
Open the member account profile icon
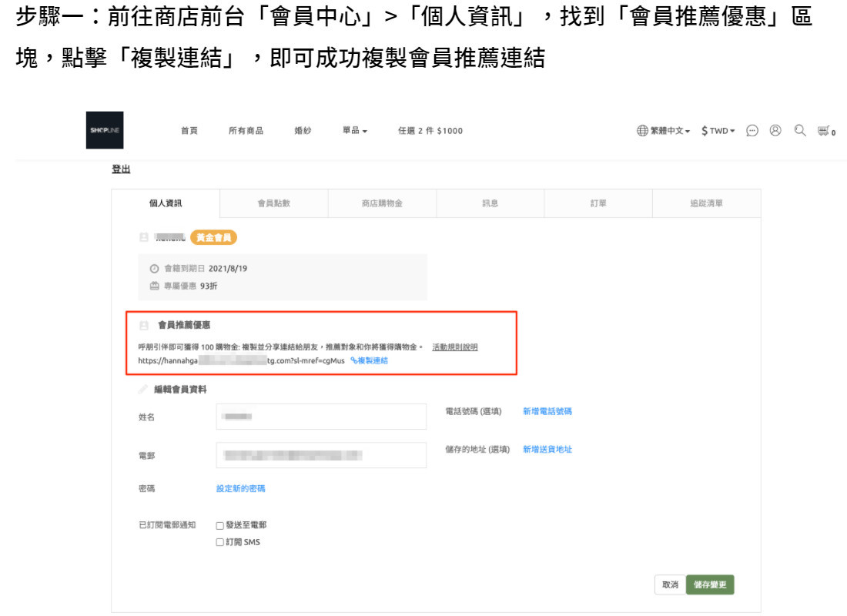[x=775, y=131]
